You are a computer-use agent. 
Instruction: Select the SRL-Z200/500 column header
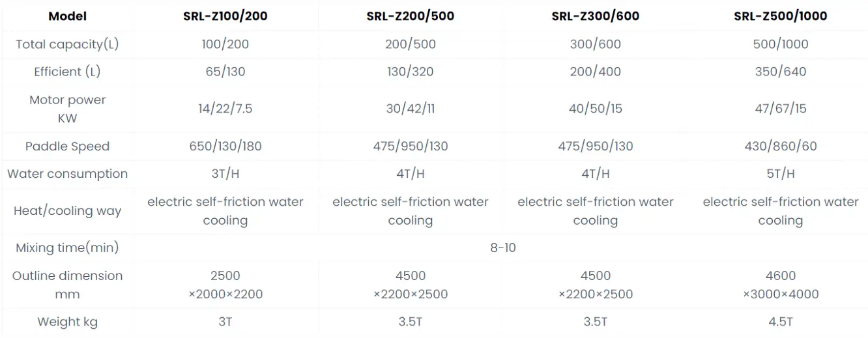[x=410, y=16]
